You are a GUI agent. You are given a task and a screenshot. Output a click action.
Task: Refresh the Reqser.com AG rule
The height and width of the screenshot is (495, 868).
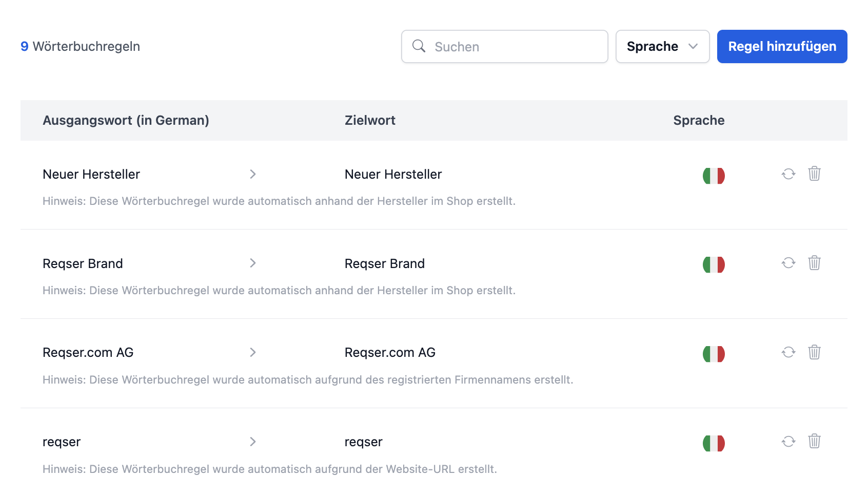(788, 352)
